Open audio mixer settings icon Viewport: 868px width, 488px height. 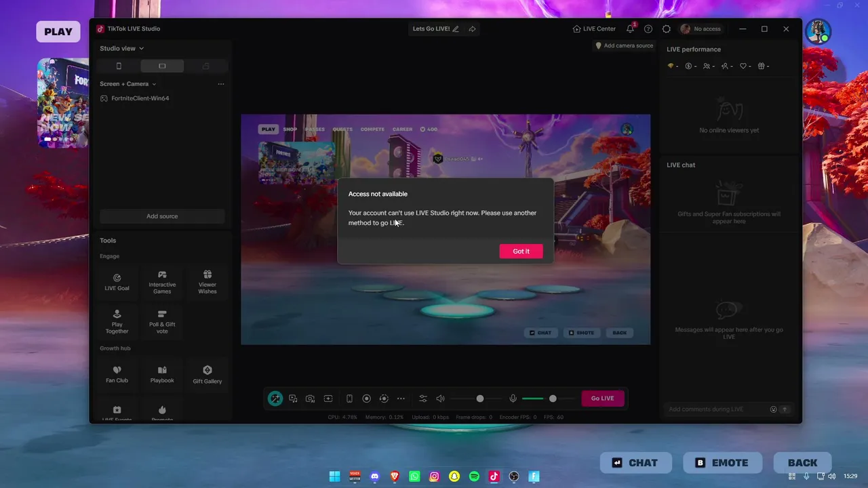point(423,399)
